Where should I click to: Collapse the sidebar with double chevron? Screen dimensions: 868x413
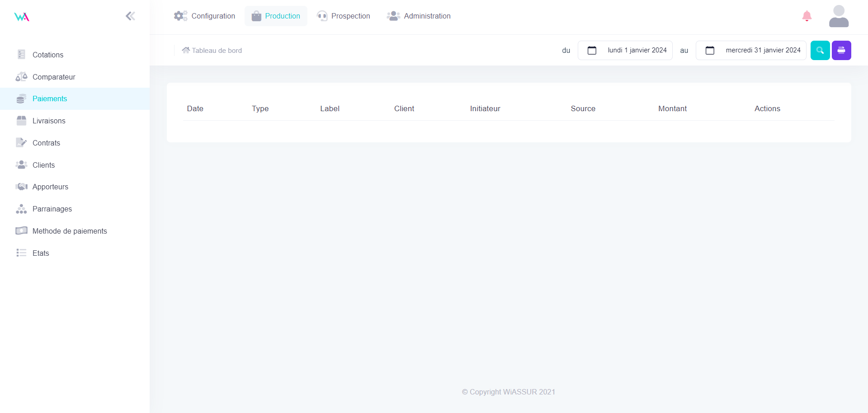pos(130,16)
